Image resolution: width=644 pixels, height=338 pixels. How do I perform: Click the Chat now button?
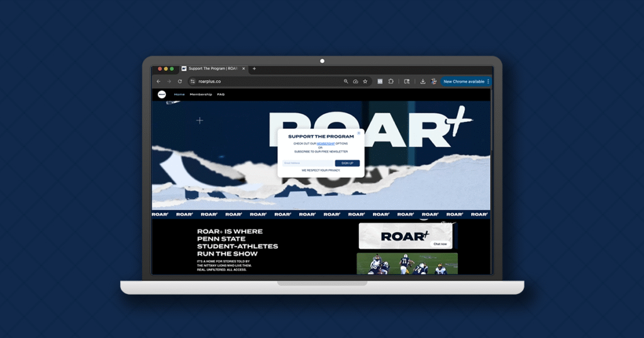(440, 244)
